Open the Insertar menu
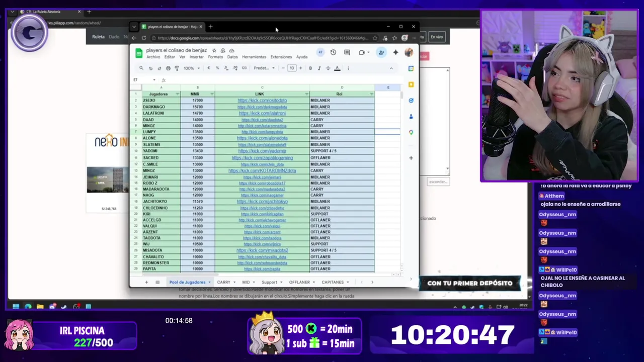644x362 pixels. 196,57
